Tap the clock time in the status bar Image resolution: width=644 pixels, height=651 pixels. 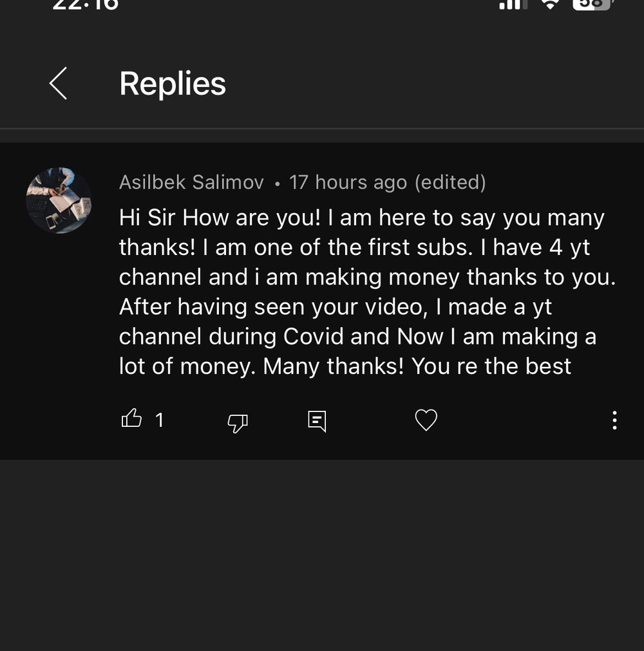(x=86, y=5)
